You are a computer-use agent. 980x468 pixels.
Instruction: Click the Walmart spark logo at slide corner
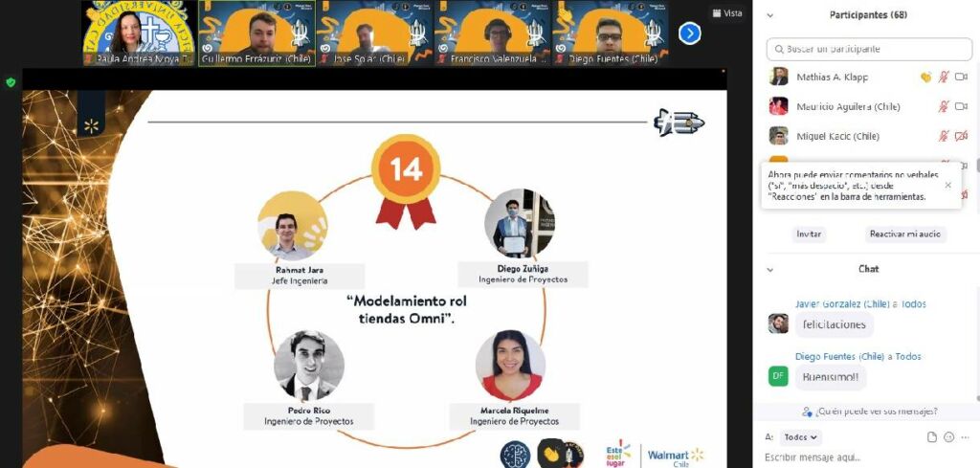tap(91, 126)
